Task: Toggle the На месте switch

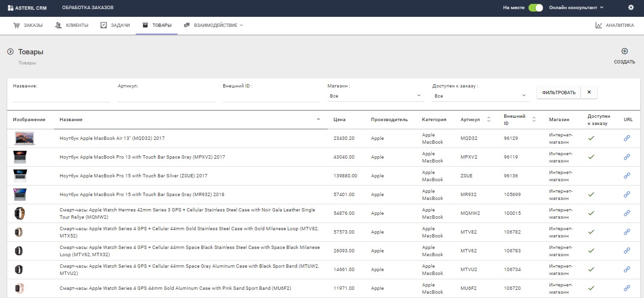Action: point(535,8)
